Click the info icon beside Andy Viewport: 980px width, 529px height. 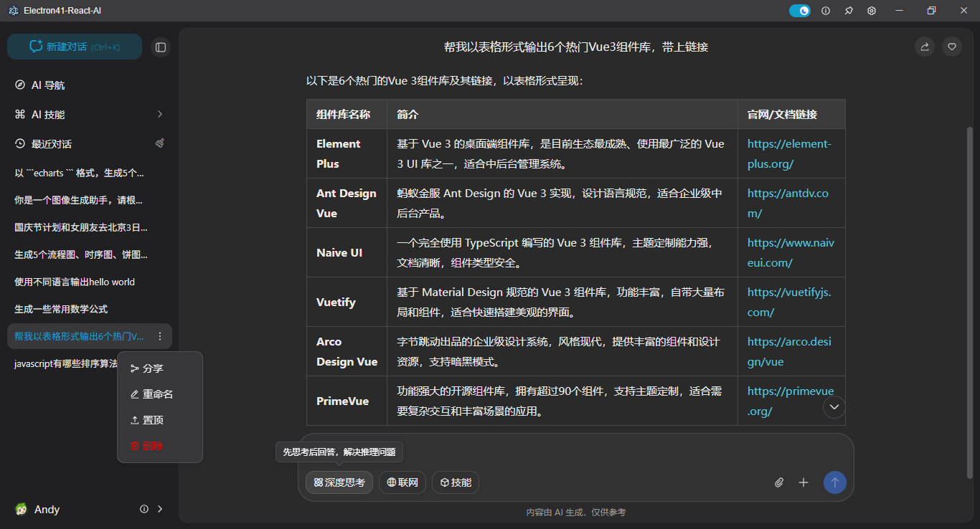click(x=144, y=509)
